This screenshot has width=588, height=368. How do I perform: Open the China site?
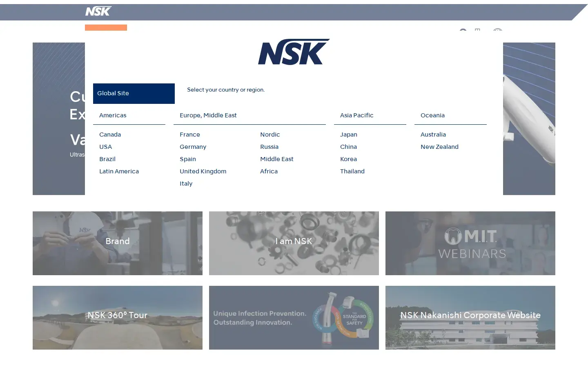348,147
